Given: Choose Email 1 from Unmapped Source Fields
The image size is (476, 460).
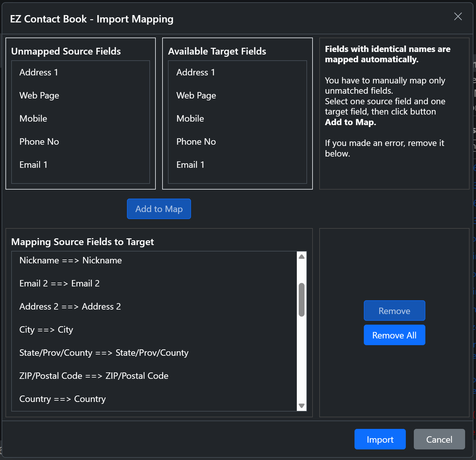Looking at the screenshot, I should point(33,165).
